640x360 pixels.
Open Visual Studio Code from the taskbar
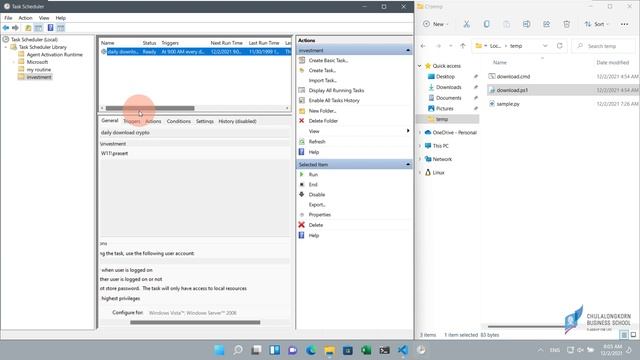[x=402, y=350]
